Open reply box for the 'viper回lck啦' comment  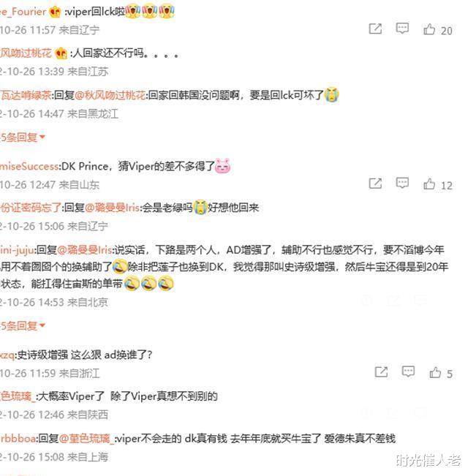click(x=402, y=29)
